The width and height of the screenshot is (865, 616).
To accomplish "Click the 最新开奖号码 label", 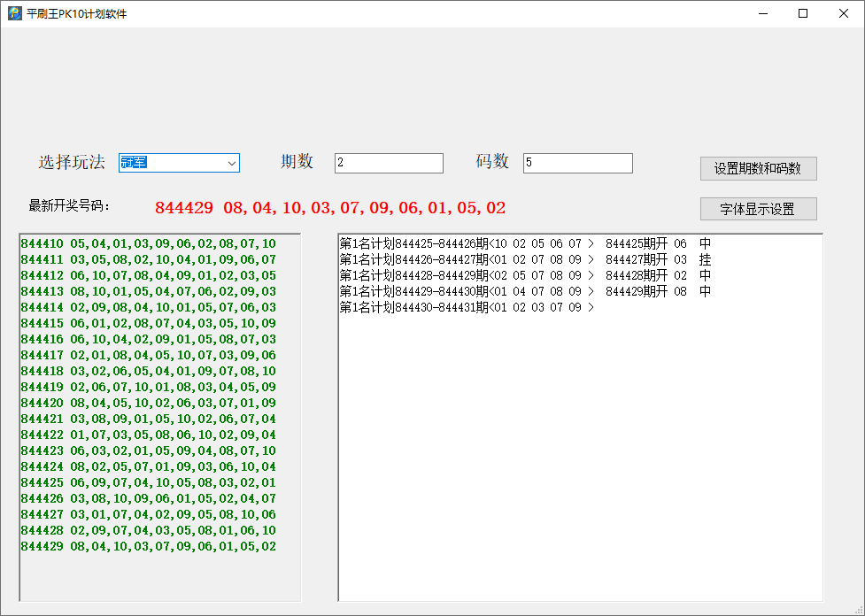I will click(69, 206).
